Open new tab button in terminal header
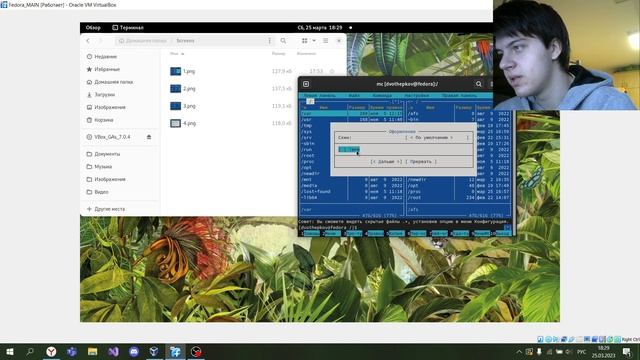The width and height of the screenshot is (640, 360). click(x=306, y=84)
